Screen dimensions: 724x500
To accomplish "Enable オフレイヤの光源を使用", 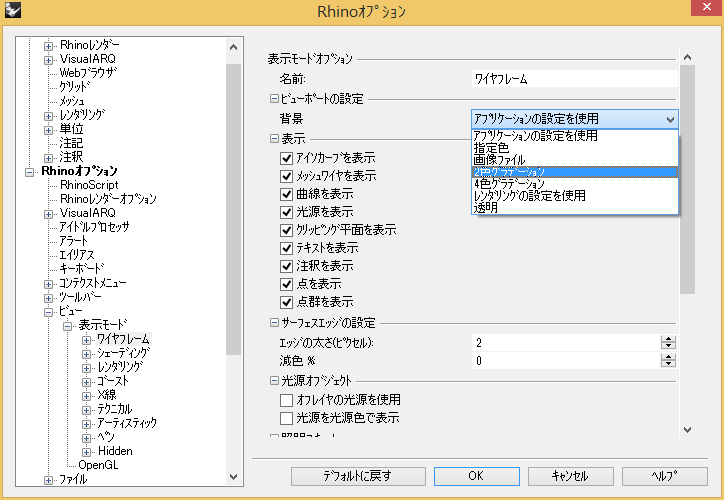I will coord(286,400).
